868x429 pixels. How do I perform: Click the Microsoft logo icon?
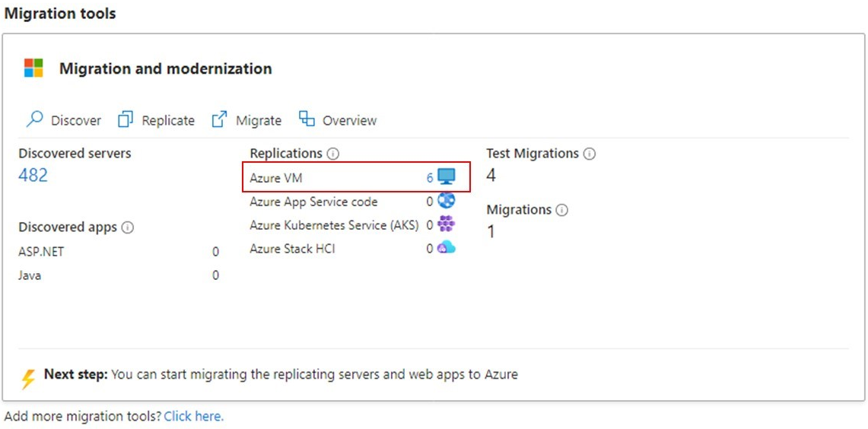click(33, 68)
